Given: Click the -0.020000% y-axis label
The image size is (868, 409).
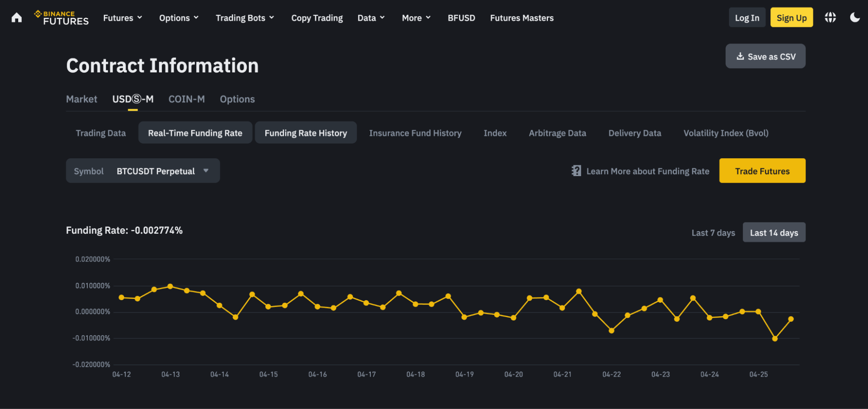Looking at the screenshot, I should pyautogui.click(x=91, y=365).
